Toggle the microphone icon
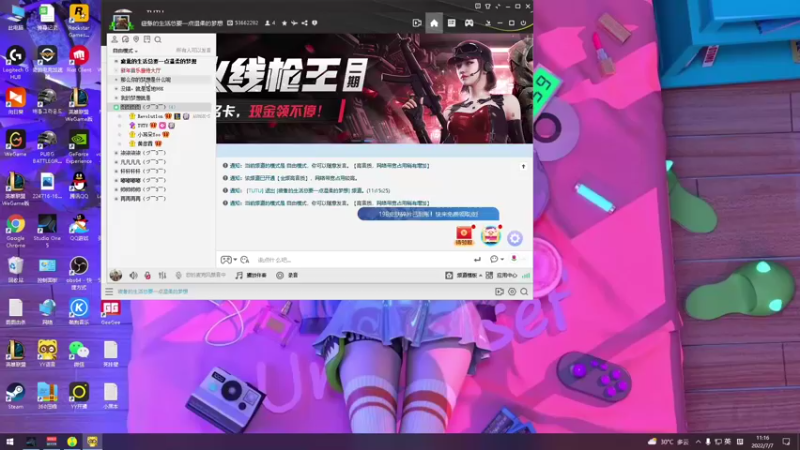Image resolution: width=800 pixels, height=450 pixels. tap(178, 276)
